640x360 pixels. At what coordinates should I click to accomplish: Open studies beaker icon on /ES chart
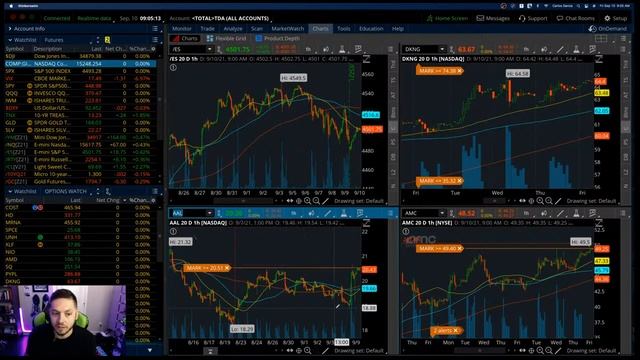tap(342, 49)
